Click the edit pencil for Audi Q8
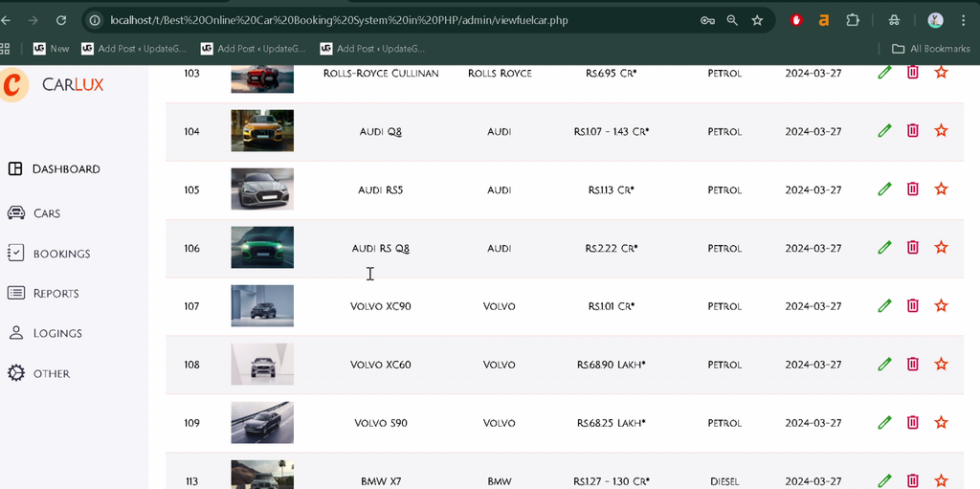Image resolution: width=980 pixels, height=489 pixels. point(884,131)
